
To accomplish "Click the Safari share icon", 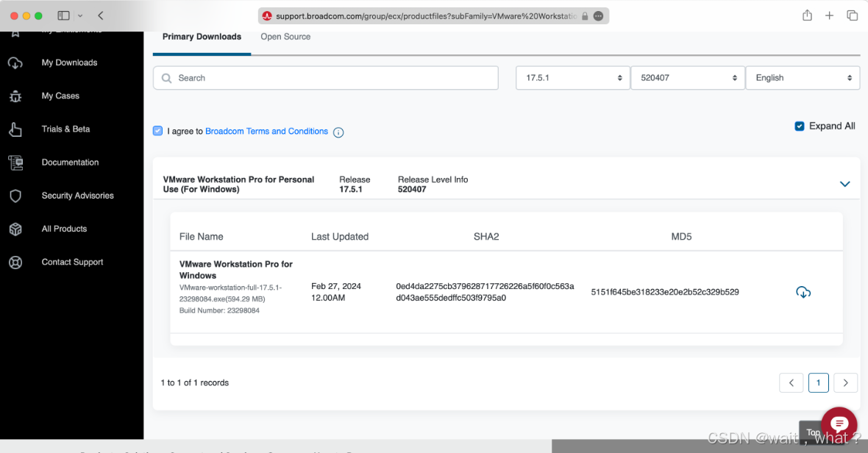I will coord(807,15).
